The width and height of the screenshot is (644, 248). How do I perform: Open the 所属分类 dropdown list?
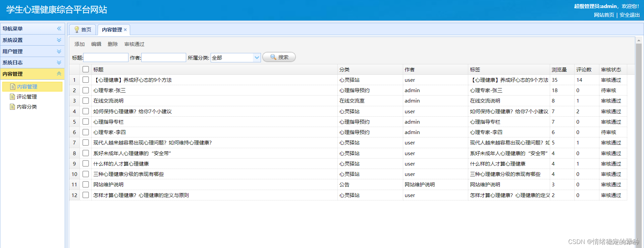pos(257,58)
